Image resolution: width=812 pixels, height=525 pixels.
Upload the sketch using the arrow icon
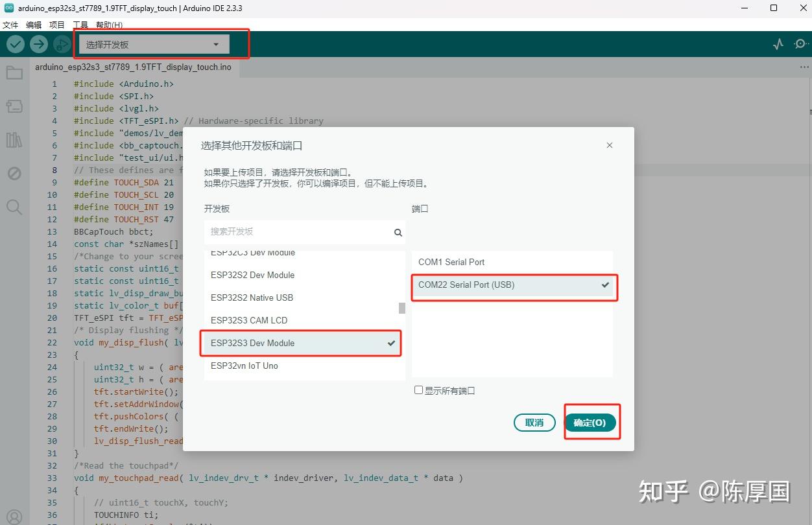click(x=38, y=43)
